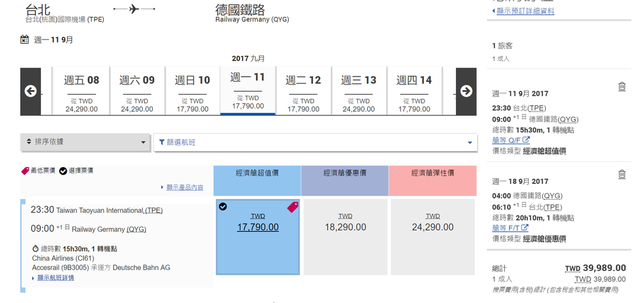Open the 排序依據 sort dropdown
Image resolution: width=644 pixels, height=303 pixels.
(85, 142)
